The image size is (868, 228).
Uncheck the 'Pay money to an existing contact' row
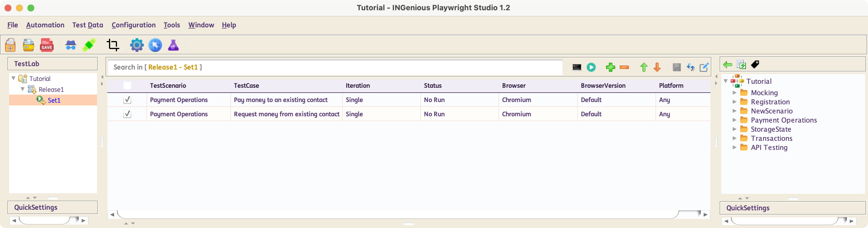(x=127, y=100)
